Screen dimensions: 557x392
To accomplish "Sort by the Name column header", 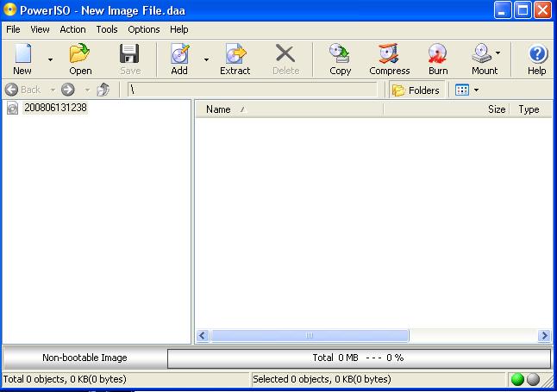I will point(289,109).
